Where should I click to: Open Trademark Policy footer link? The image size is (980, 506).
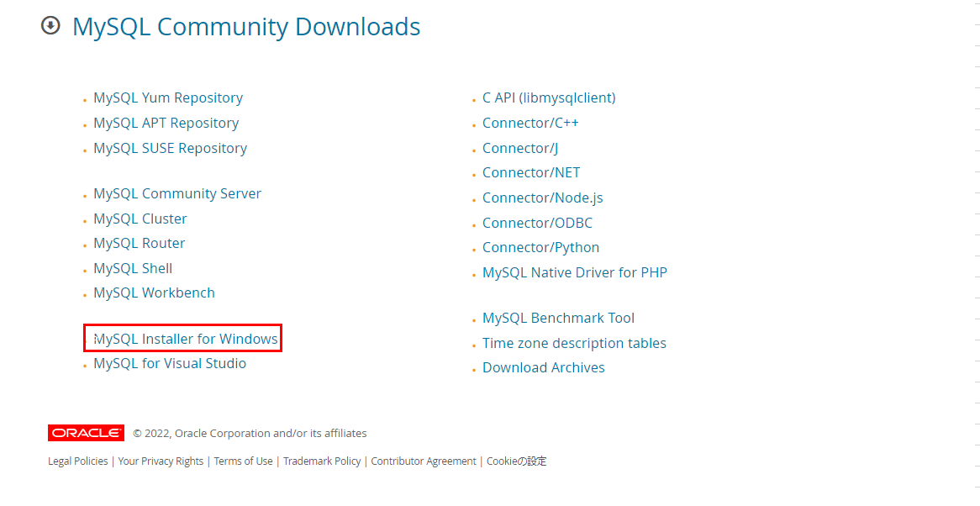tap(322, 461)
